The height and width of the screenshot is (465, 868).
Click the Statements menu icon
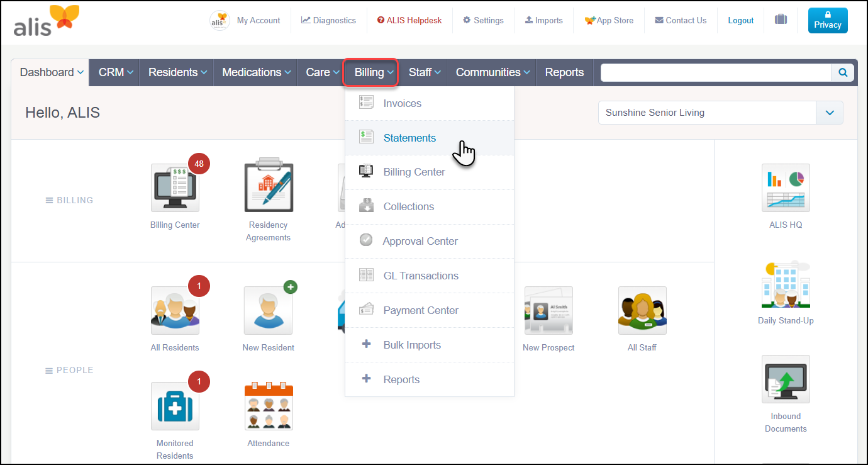366,137
